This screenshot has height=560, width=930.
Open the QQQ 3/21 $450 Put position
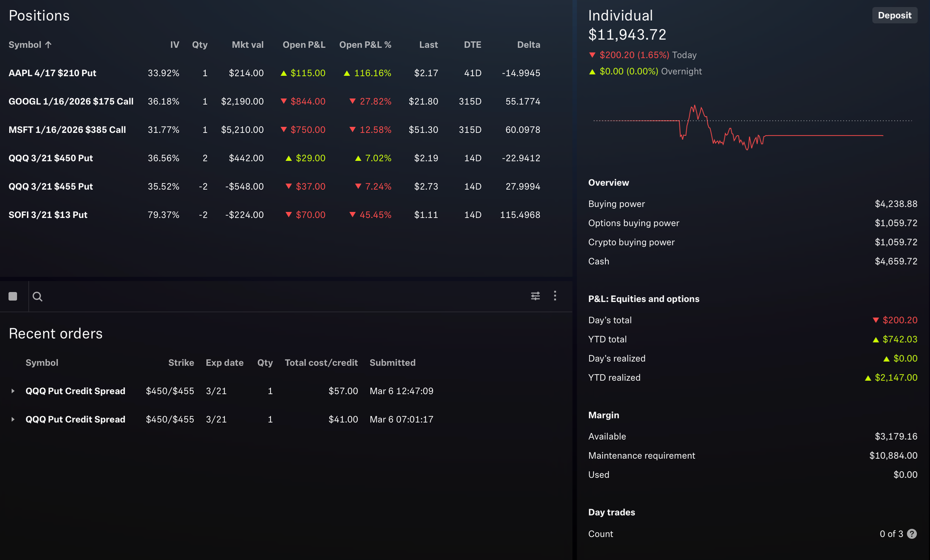tap(51, 158)
